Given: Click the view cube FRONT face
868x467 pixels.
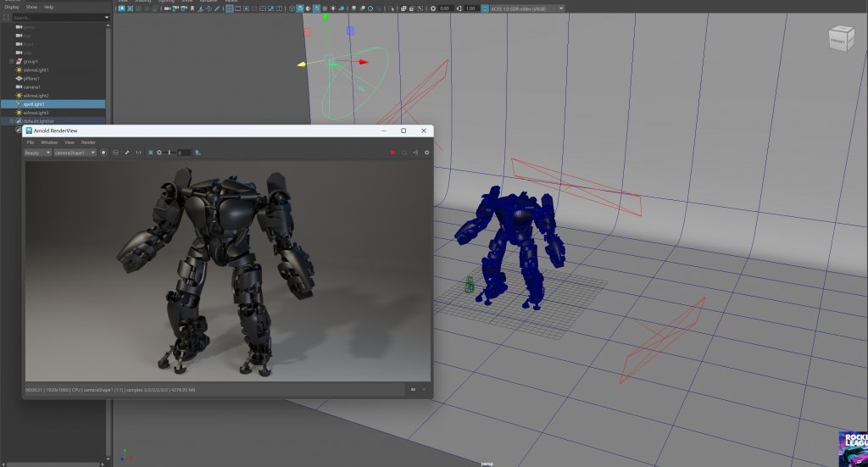Looking at the screenshot, I should click(x=838, y=41).
